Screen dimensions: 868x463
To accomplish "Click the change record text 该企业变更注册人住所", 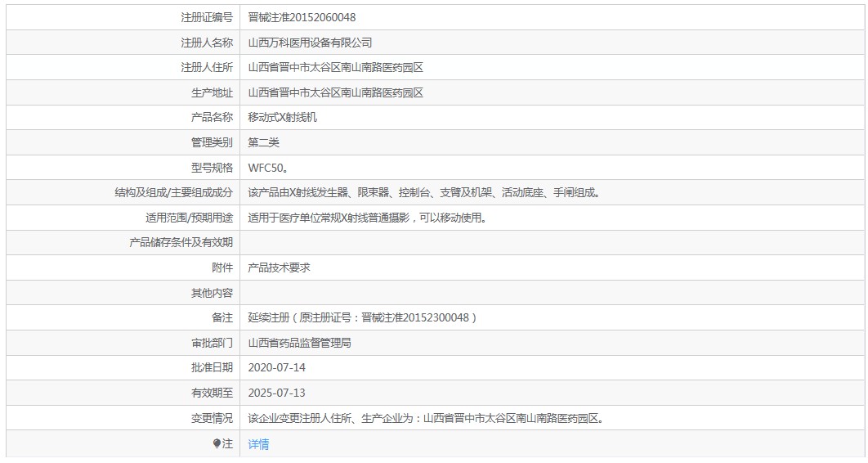I will coord(426,419).
